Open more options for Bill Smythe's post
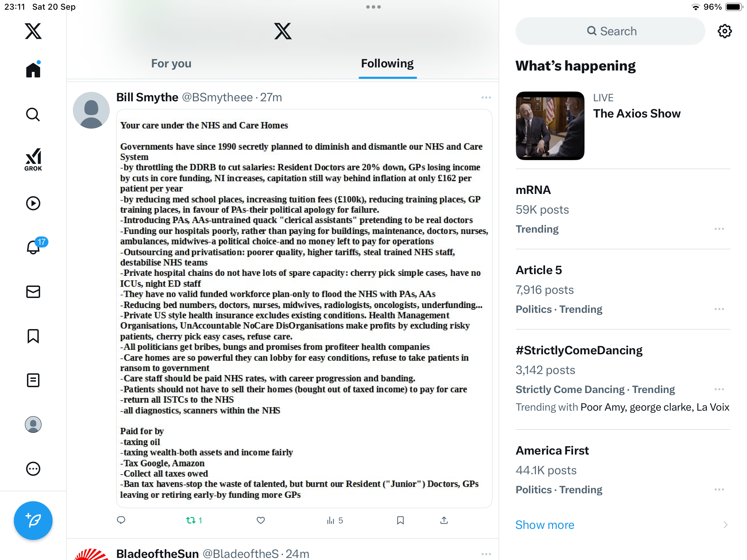 (x=486, y=97)
